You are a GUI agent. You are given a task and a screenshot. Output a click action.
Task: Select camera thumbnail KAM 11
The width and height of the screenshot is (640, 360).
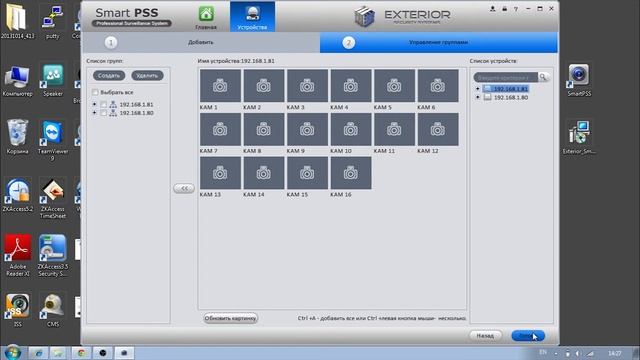(394, 129)
